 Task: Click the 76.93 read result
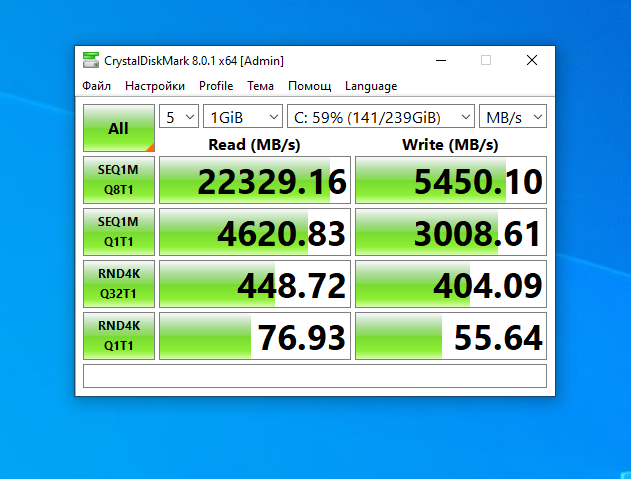[x=255, y=336]
